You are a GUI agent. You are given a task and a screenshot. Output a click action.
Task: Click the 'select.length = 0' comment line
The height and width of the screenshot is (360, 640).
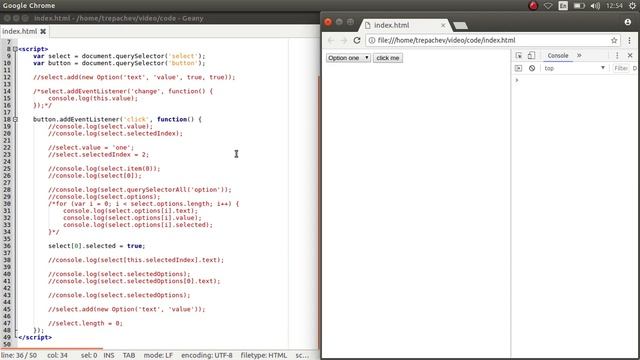[85, 323]
